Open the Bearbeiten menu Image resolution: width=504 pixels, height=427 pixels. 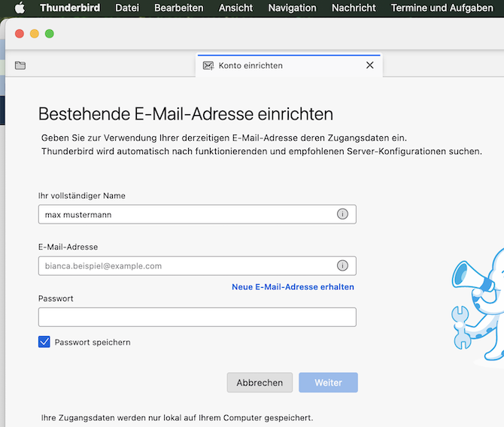click(178, 8)
